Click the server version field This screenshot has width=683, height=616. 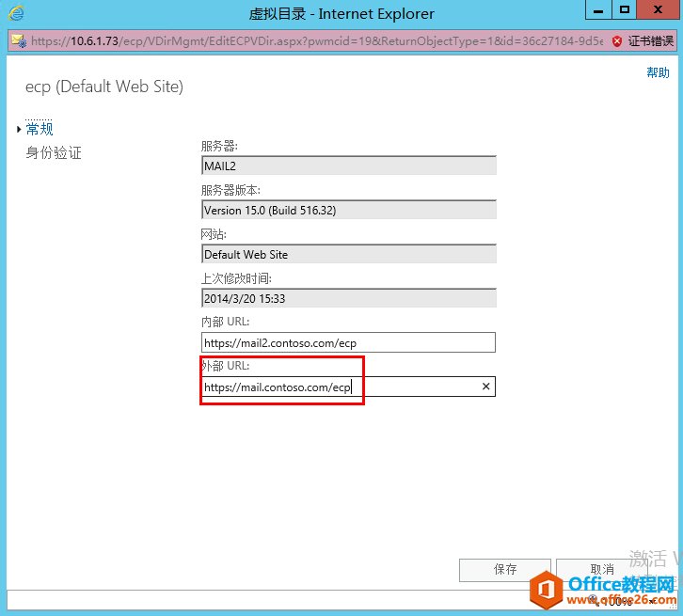pyautogui.click(x=349, y=210)
